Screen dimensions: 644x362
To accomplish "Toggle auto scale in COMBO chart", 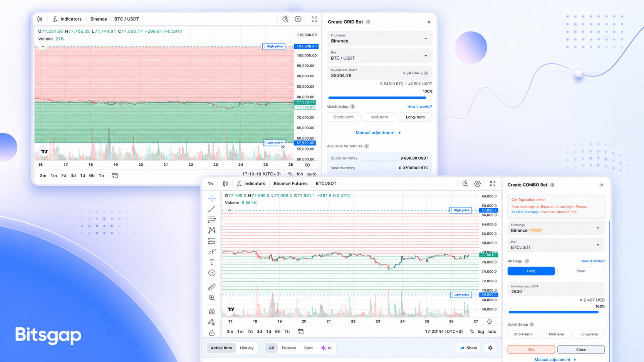I will (x=492, y=331).
